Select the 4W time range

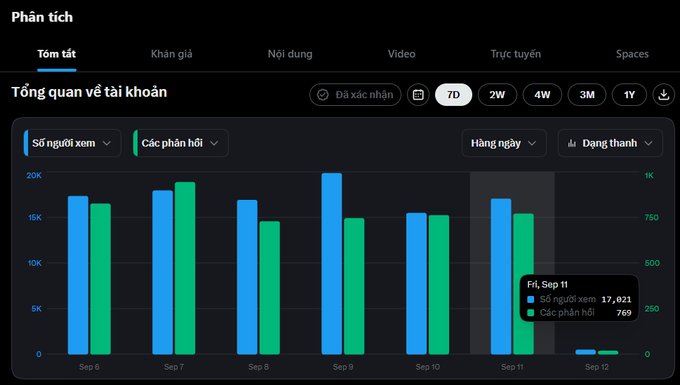coord(542,95)
